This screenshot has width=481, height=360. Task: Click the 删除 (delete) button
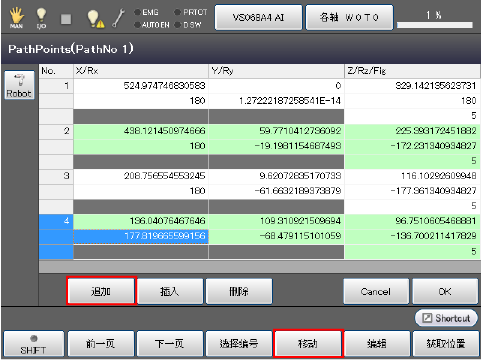coord(239,291)
